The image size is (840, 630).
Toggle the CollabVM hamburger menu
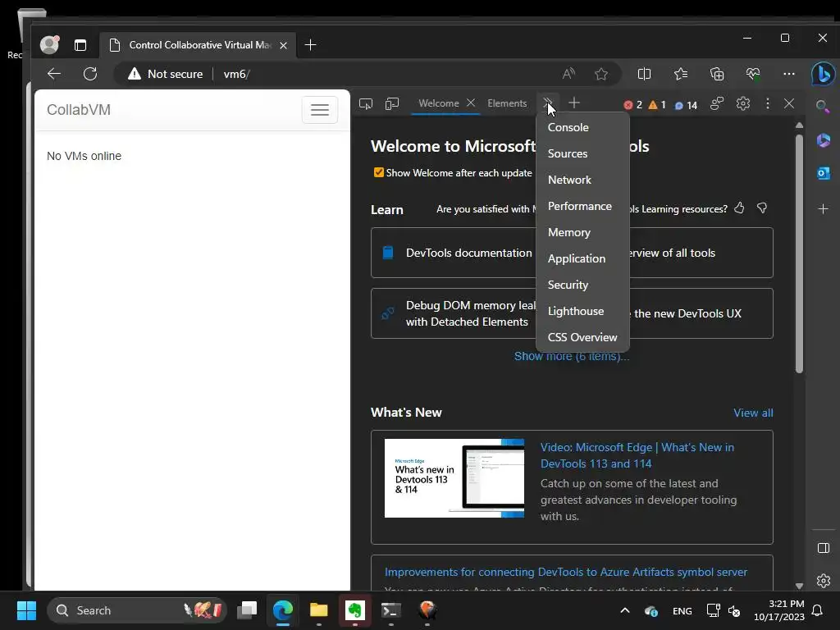click(320, 110)
